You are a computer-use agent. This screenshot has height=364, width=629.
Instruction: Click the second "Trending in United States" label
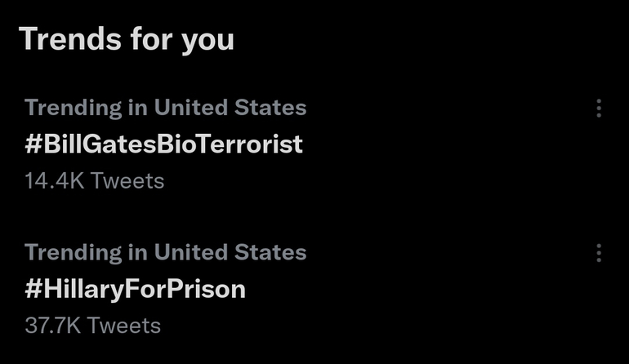pos(165,252)
